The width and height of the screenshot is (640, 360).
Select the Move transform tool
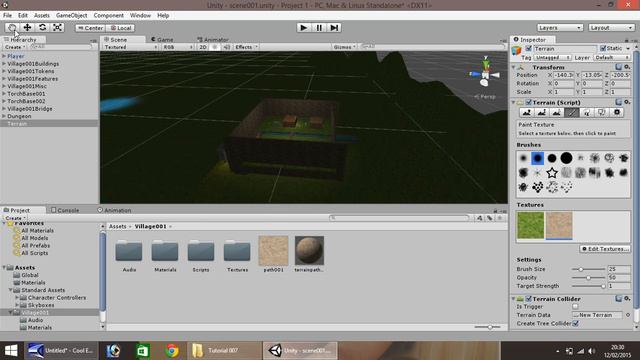point(27,28)
